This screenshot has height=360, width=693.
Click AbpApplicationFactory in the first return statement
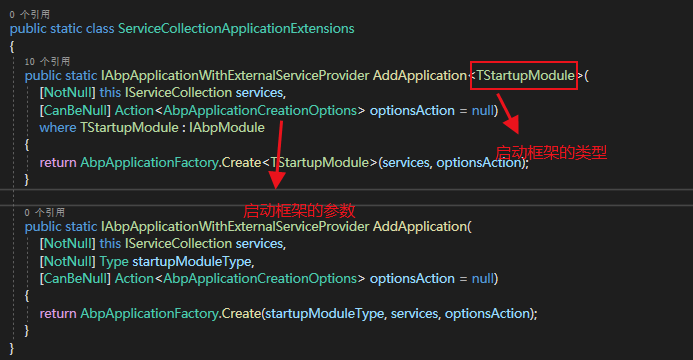(149, 163)
